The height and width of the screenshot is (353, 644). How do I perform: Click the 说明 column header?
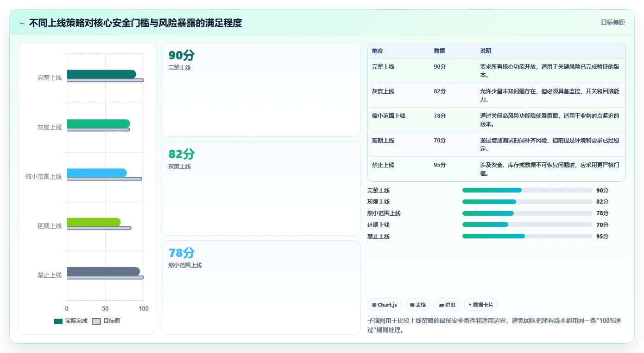tap(486, 51)
